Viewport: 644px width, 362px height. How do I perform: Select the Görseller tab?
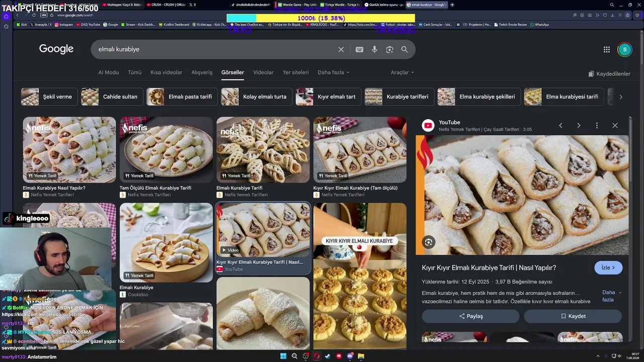232,72
